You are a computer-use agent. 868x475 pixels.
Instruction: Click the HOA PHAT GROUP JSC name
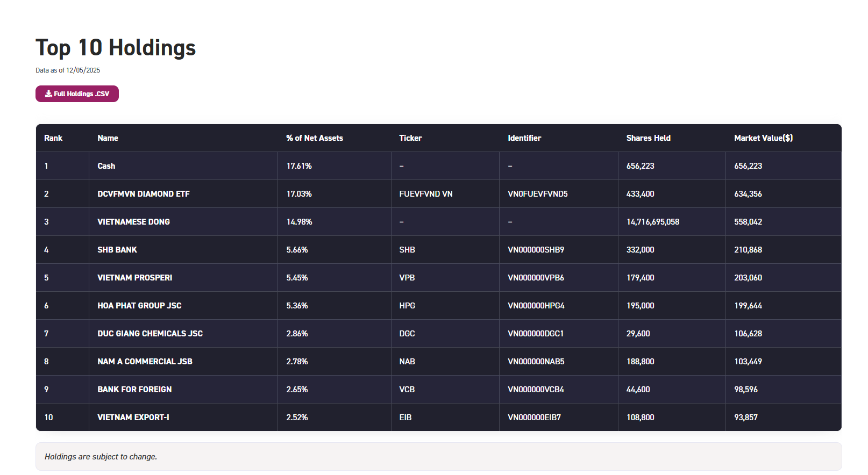click(139, 306)
